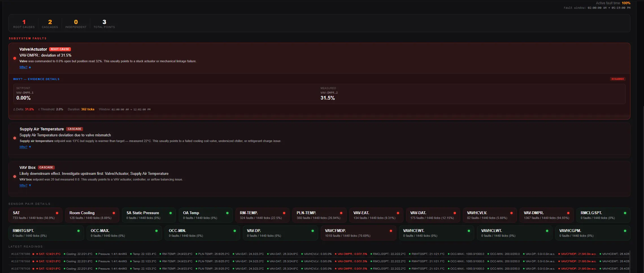Select '175 faults / 1440 ticks (12.15%)' text
Viewport: 644px width, 273px height.
(x=432, y=218)
